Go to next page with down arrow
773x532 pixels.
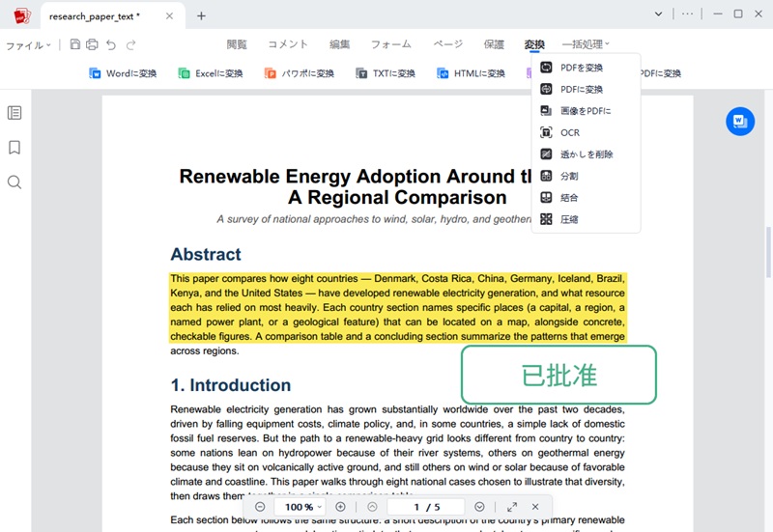click(479, 506)
